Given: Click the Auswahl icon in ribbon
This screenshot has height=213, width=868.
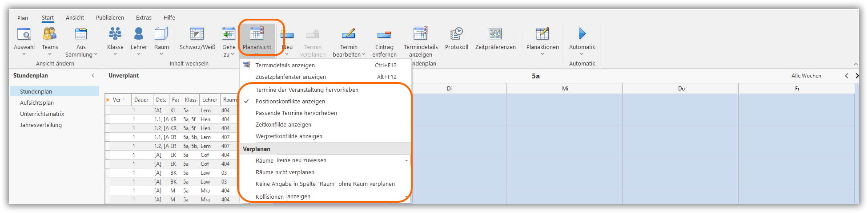Looking at the screenshot, I should point(24,34).
